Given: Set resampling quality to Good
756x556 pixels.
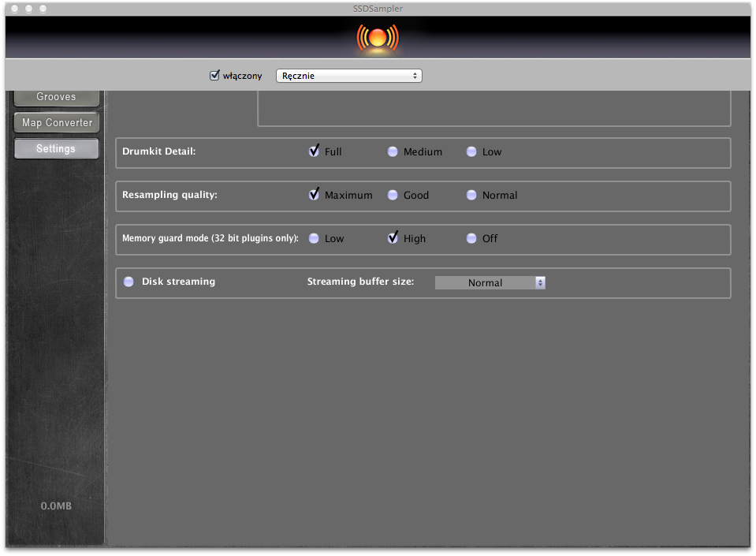Looking at the screenshot, I should coord(393,196).
